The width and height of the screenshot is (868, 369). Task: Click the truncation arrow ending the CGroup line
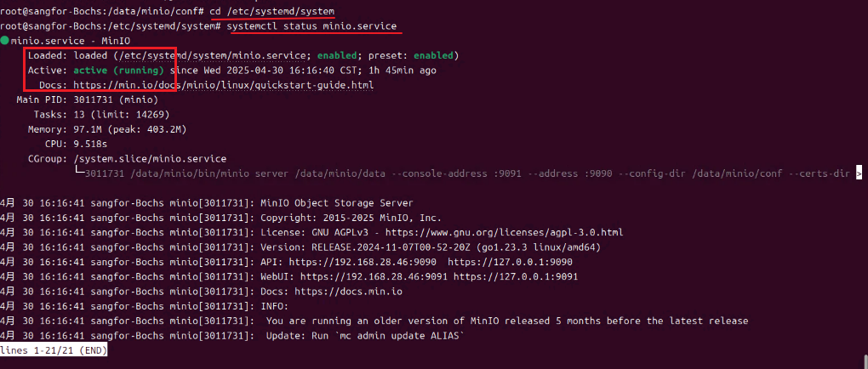click(x=859, y=173)
